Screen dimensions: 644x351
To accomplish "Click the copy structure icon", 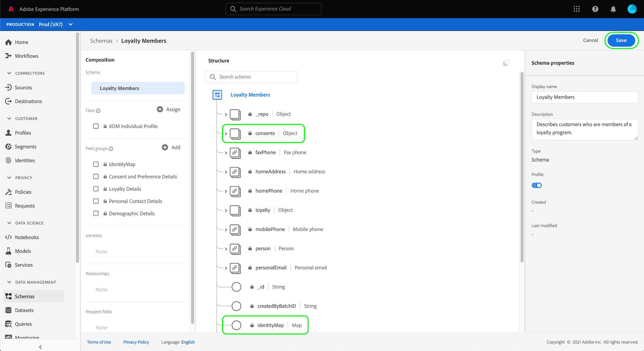I will [506, 63].
